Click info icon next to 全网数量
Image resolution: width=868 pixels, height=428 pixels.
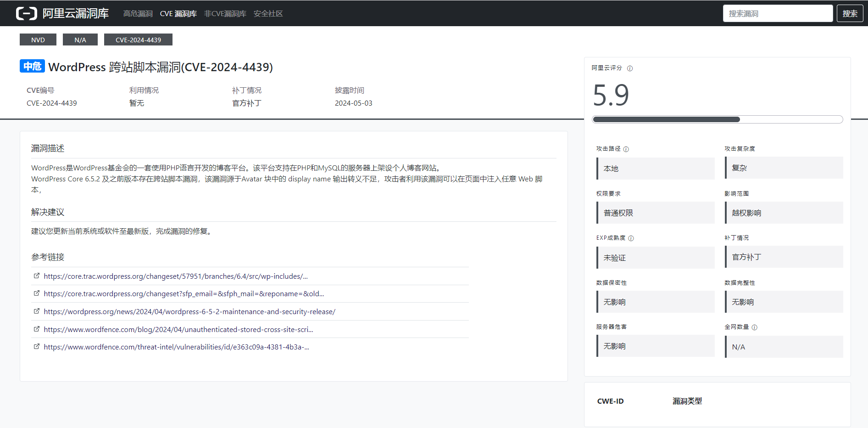pos(755,327)
